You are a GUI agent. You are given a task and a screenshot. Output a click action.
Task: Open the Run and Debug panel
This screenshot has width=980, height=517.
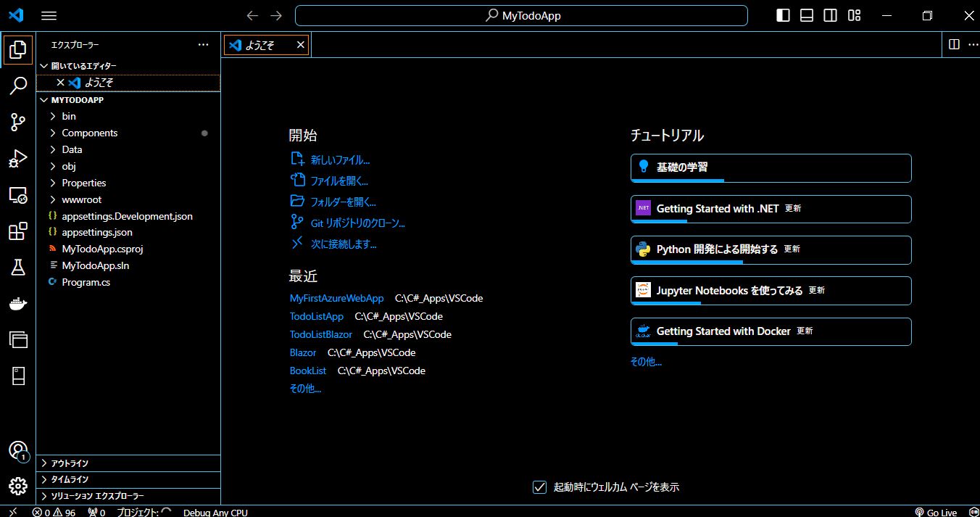[18, 159]
